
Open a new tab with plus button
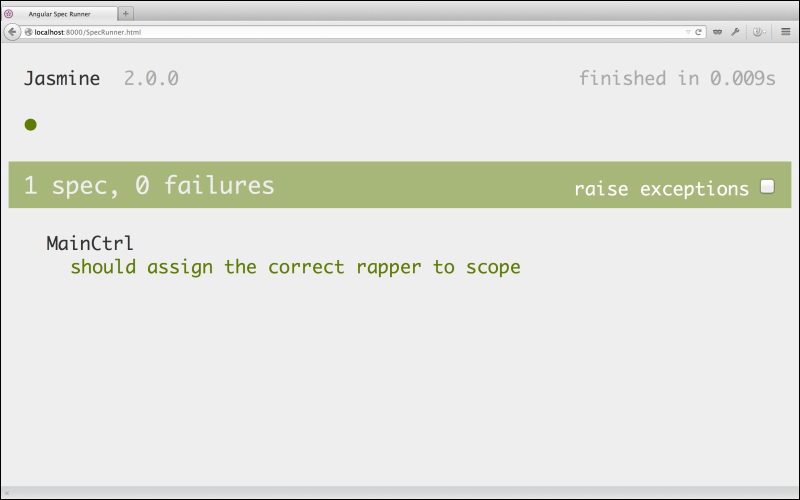coord(126,14)
